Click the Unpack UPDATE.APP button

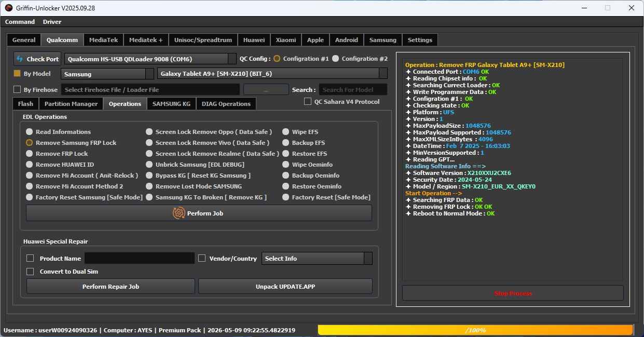click(x=285, y=286)
